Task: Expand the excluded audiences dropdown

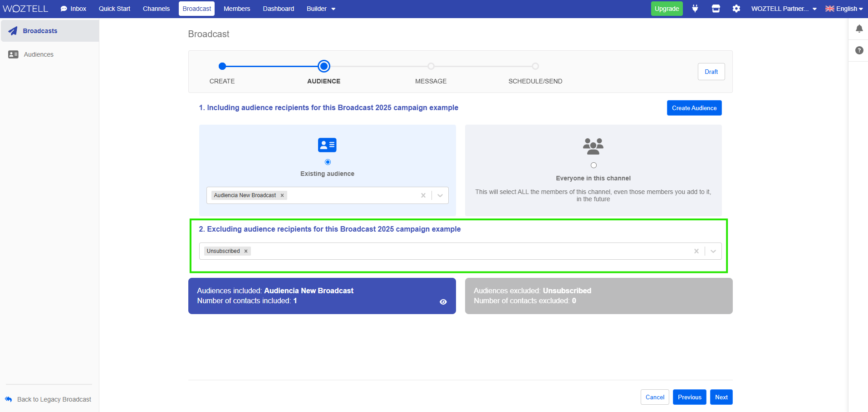Action: 713,251
